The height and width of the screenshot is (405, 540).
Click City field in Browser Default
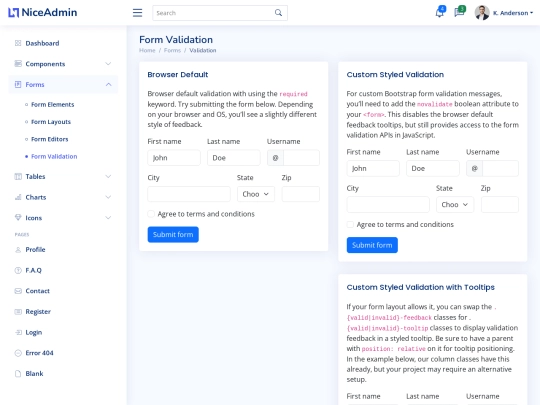(x=189, y=194)
